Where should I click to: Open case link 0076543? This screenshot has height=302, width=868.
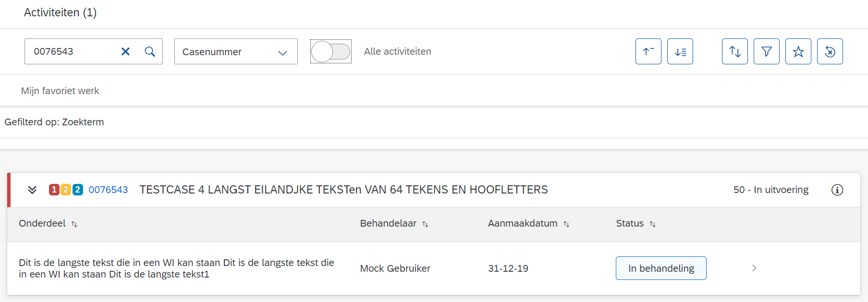coord(109,190)
